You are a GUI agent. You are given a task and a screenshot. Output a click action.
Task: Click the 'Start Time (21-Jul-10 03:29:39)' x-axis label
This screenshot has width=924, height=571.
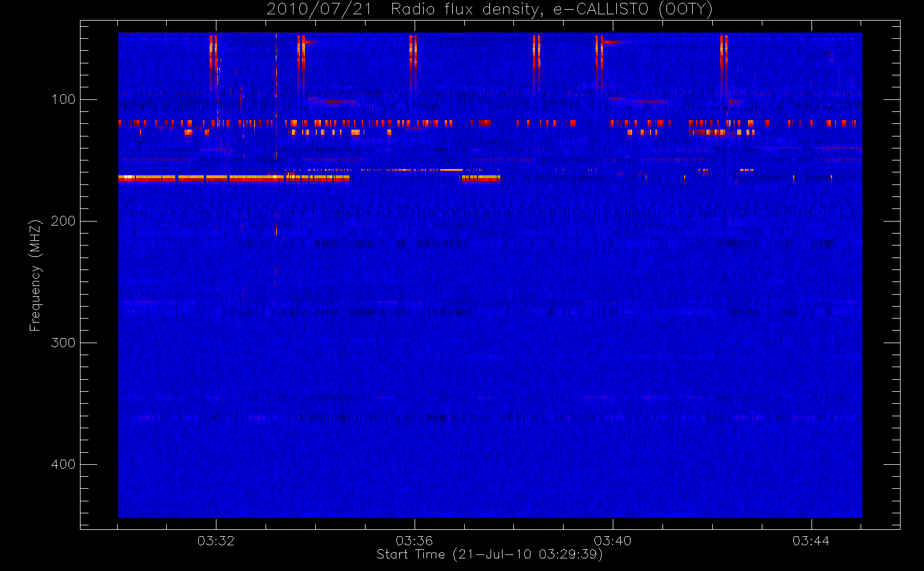coord(490,554)
